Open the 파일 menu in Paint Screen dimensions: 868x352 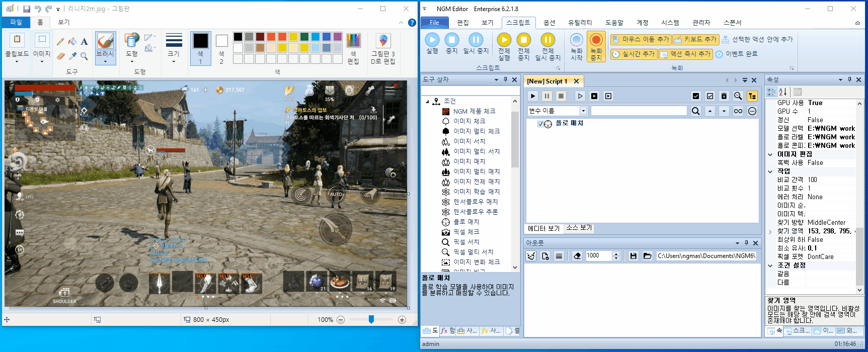16,22
